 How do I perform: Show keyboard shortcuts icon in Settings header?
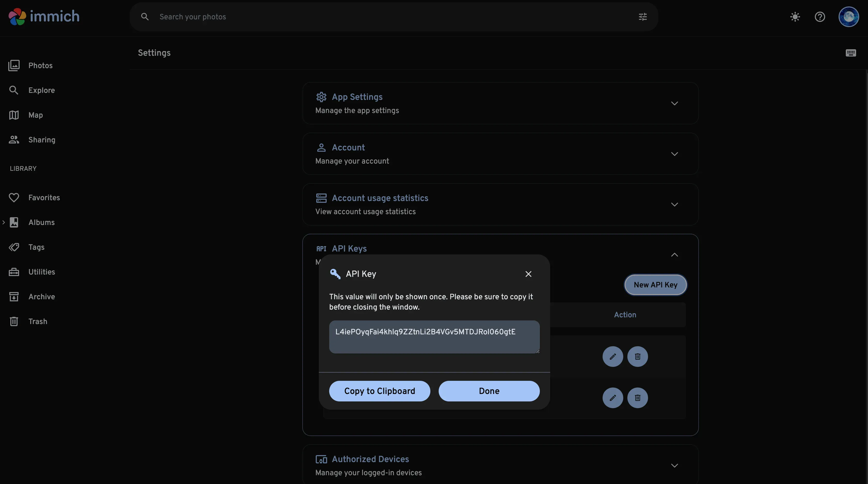coord(850,53)
